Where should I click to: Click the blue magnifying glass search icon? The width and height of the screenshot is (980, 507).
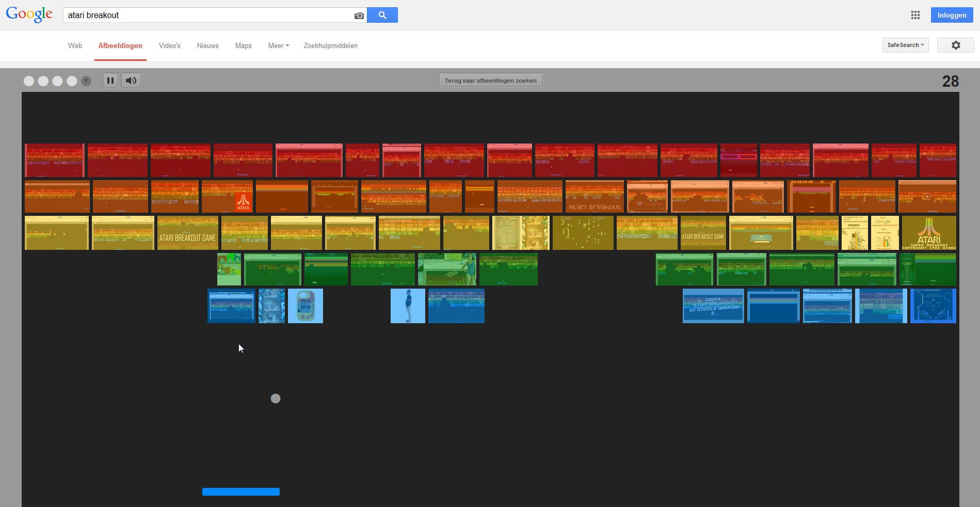click(x=382, y=15)
